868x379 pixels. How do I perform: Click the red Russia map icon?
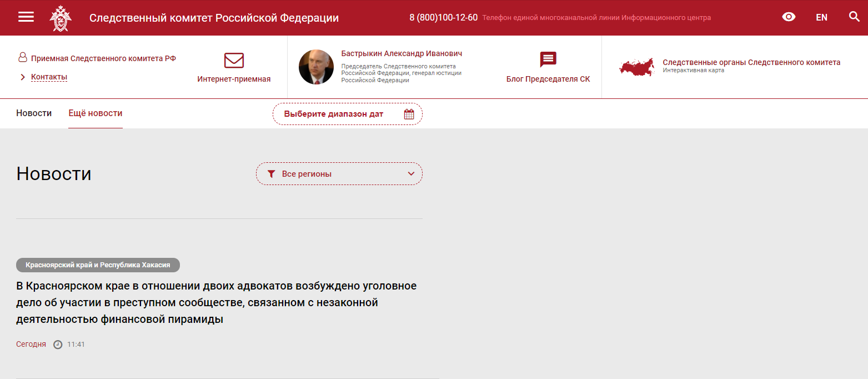click(x=638, y=67)
